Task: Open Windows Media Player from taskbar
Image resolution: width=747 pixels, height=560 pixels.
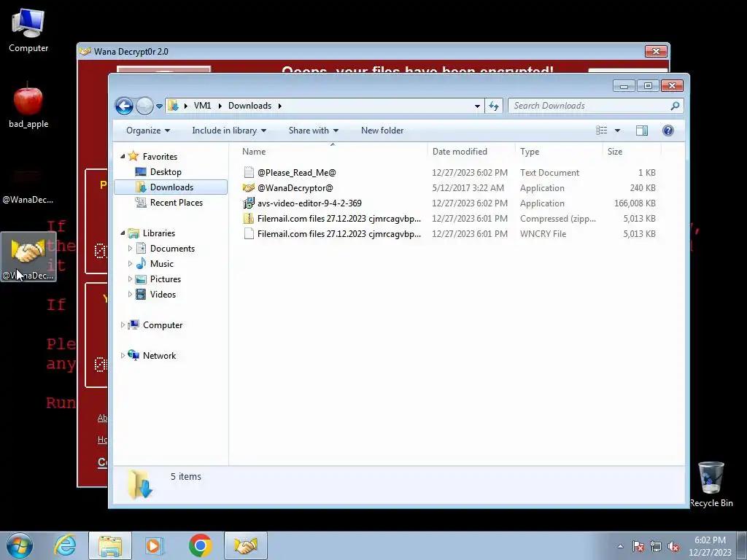Action: pos(154,545)
